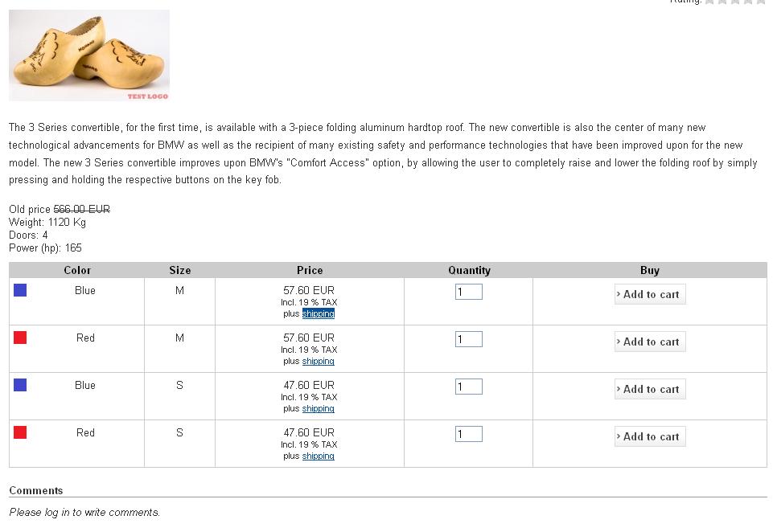
Task: Pick the blue swatch in the size S row
Action: (x=20, y=385)
